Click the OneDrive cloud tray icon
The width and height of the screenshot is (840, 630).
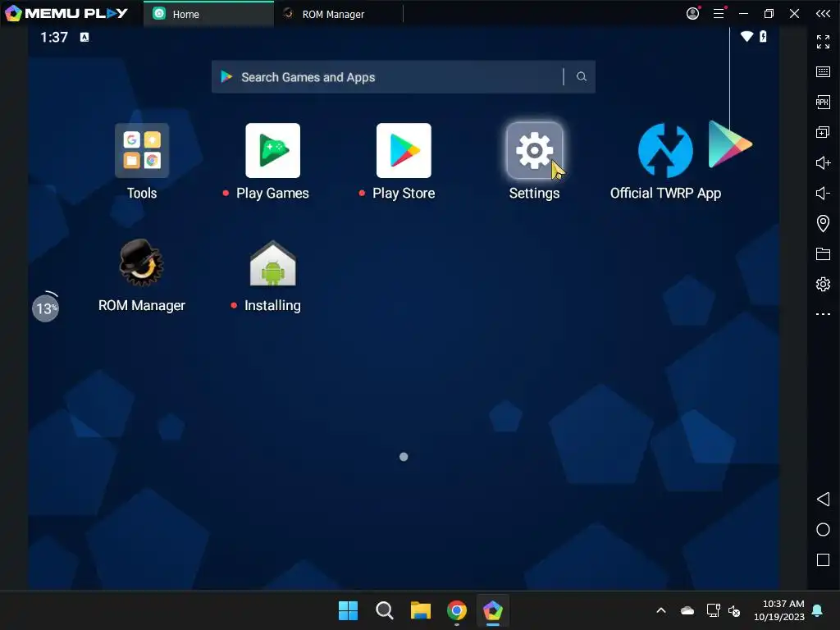[687, 610]
